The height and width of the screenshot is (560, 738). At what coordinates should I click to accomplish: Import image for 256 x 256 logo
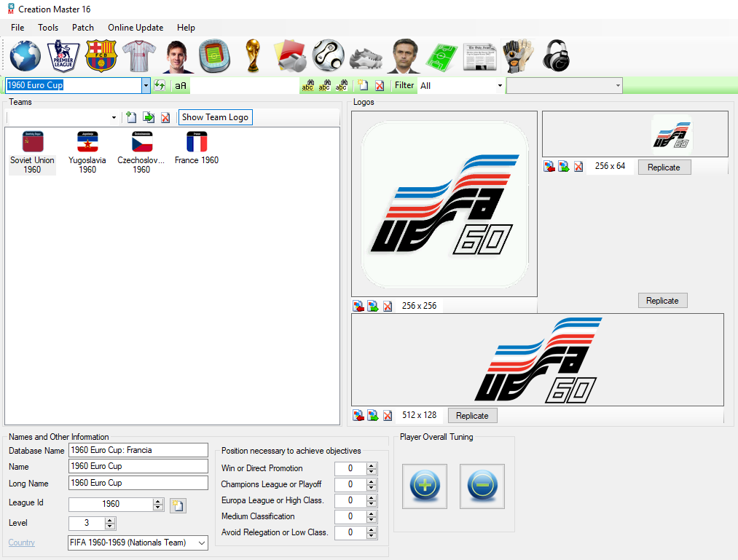point(358,307)
